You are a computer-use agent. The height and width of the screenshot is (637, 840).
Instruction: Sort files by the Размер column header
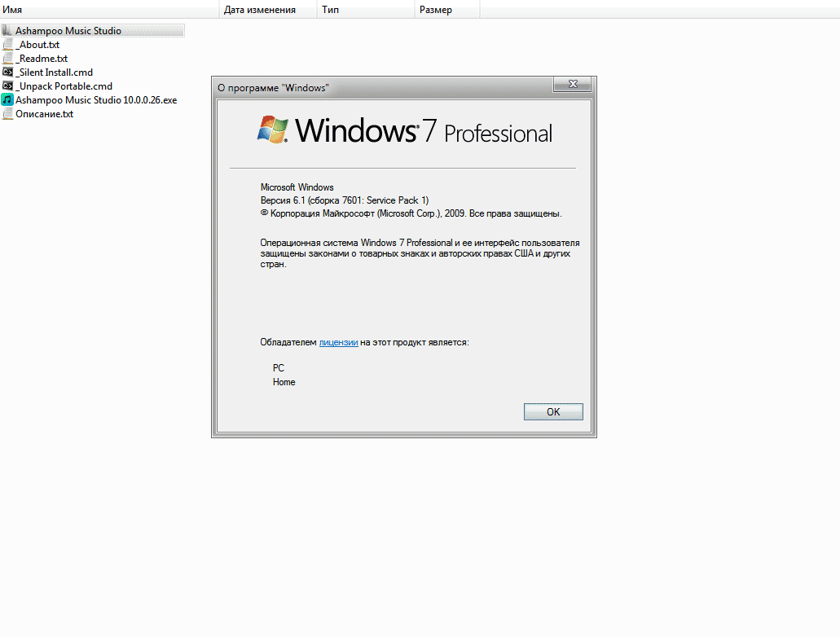pyautogui.click(x=447, y=10)
